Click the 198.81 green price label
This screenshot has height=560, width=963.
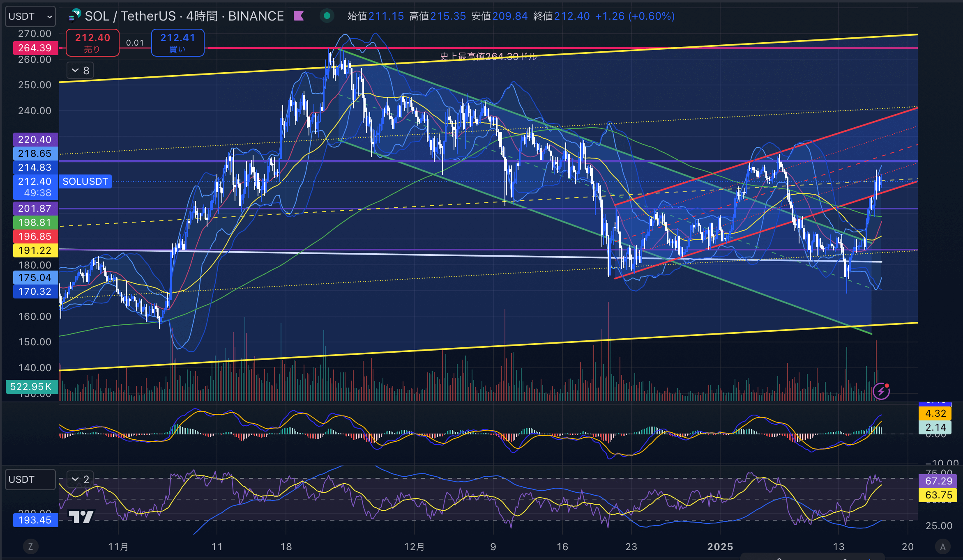[35, 223]
